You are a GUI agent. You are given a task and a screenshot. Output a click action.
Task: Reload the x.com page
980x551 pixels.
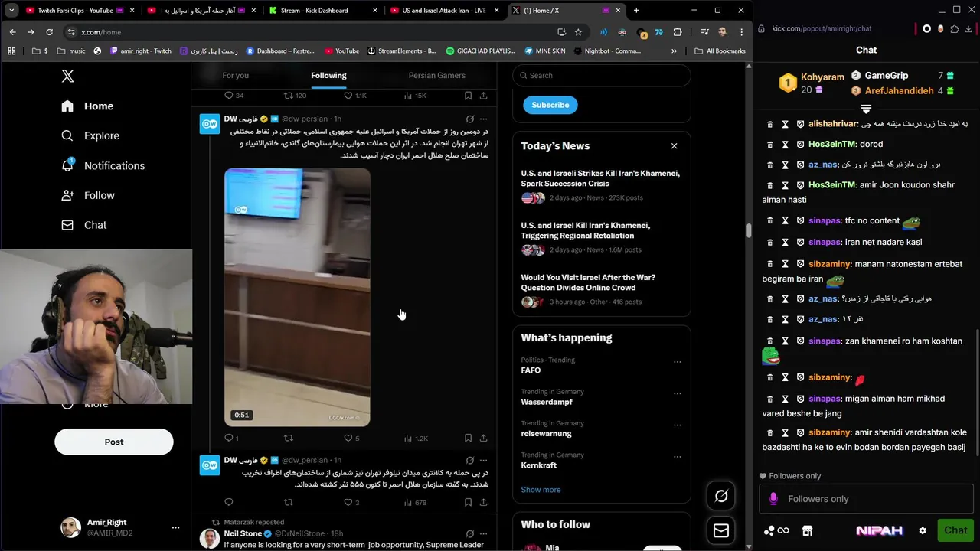coord(49,32)
